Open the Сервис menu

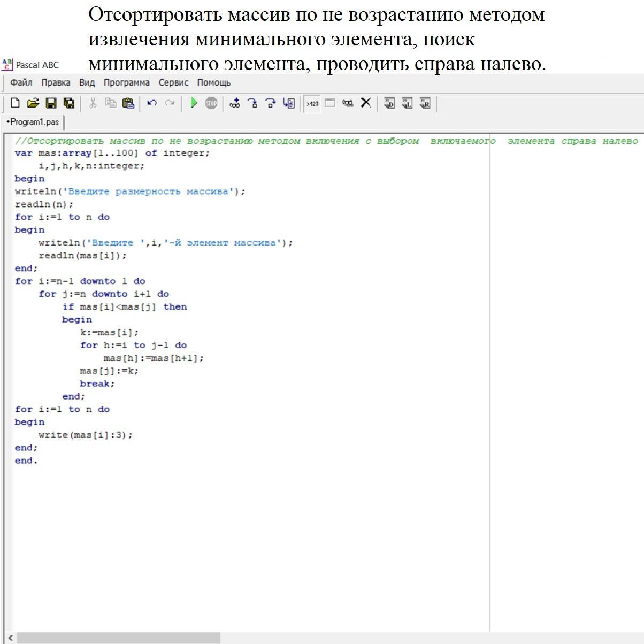click(173, 83)
